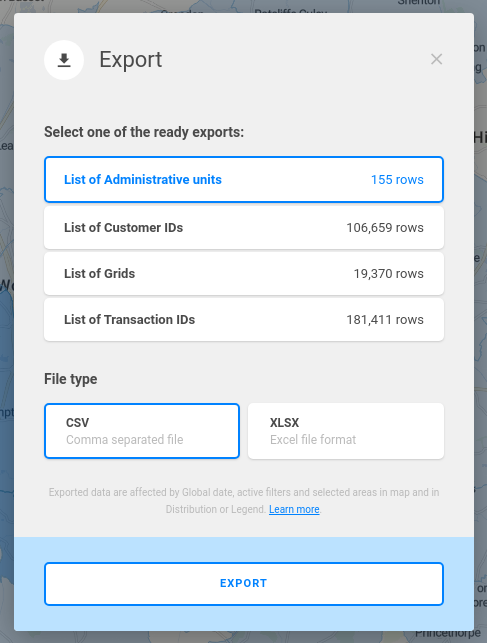Select List of Administrative units export

tap(244, 179)
